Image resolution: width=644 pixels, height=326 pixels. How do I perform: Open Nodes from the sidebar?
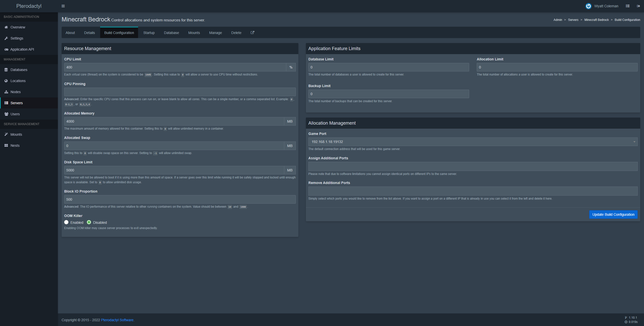[x=16, y=92]
